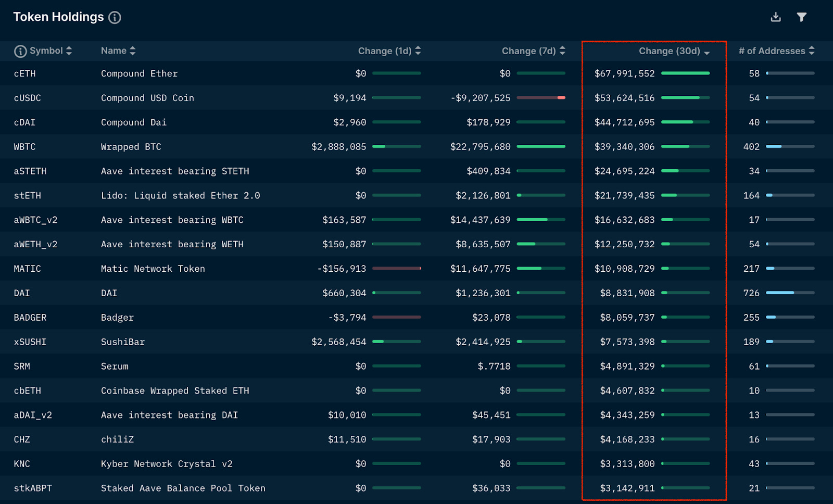833x504 pixels.
Task: Click the SRM symbol
Action: pyautogui.click(x=22, y=367)
